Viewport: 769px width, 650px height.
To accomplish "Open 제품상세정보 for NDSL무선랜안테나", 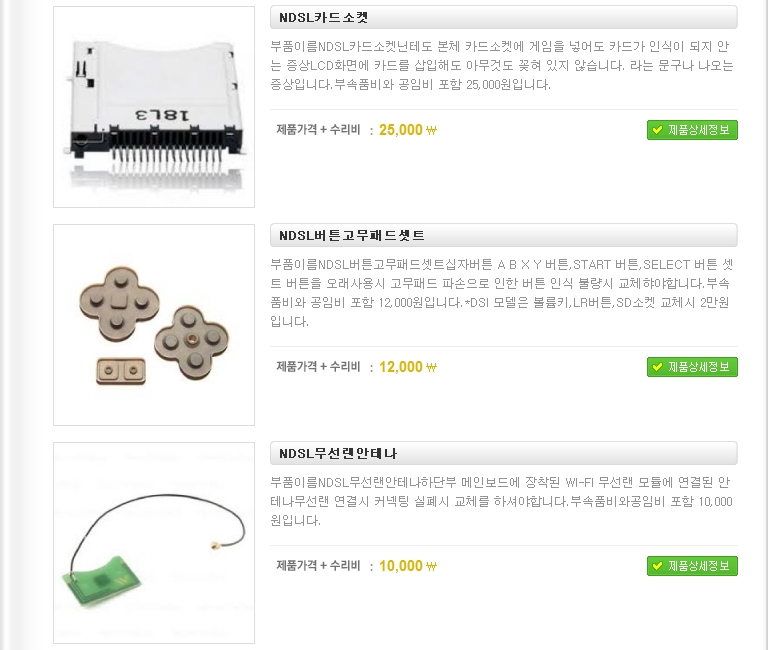I will 692,566.
